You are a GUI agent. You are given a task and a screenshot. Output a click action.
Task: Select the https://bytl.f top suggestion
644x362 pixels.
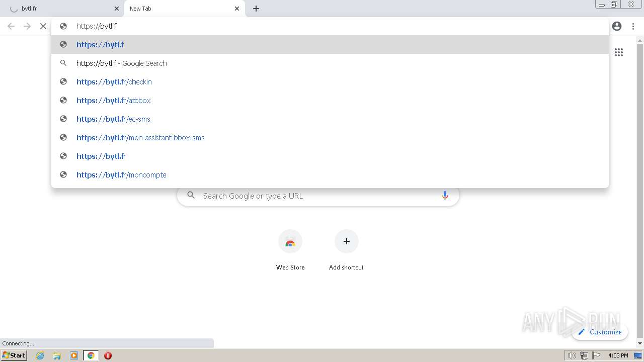[330, 44]
